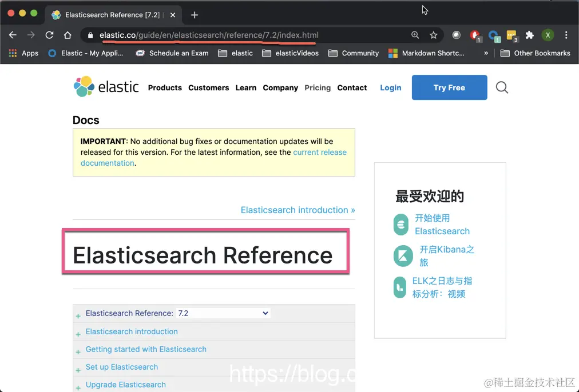The width and height of the screenshot is (579, 392).
Task: Open the Extensions puzzle piece menu
Action: 530,35
